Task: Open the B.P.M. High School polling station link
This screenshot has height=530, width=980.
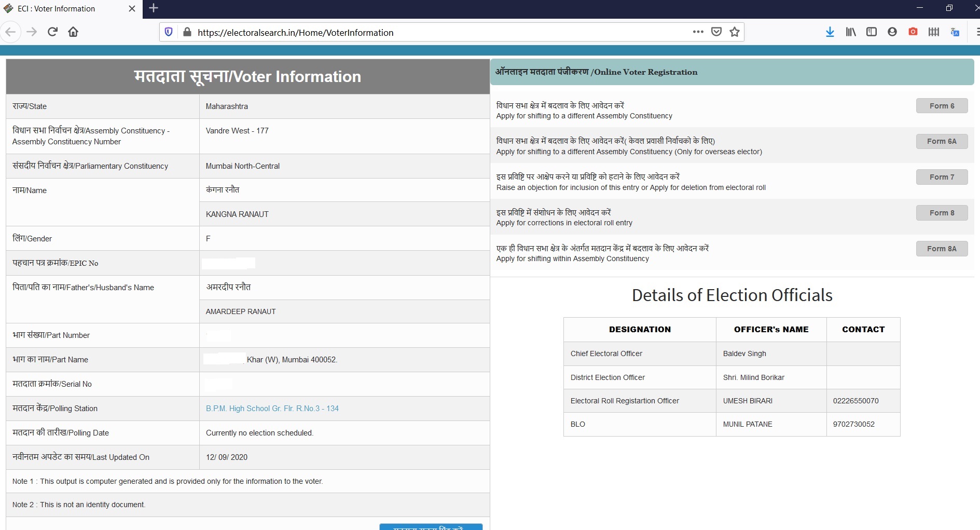Action: (272, 409)
